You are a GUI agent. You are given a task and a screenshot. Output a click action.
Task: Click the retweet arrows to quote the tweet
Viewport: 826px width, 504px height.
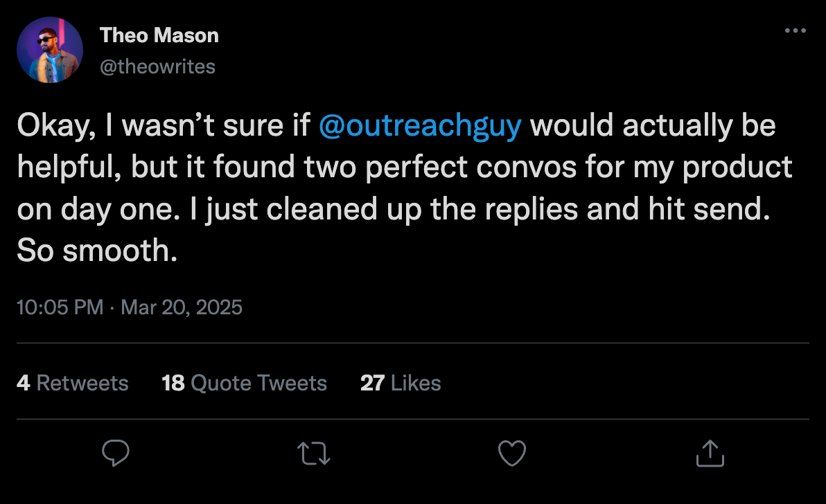(313, 453)
